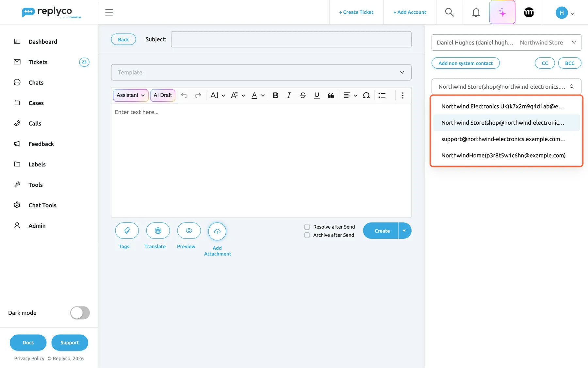The height and width of the screenshot is (368, 588).
Task: Open the font color dropdown
Action: 258,95
